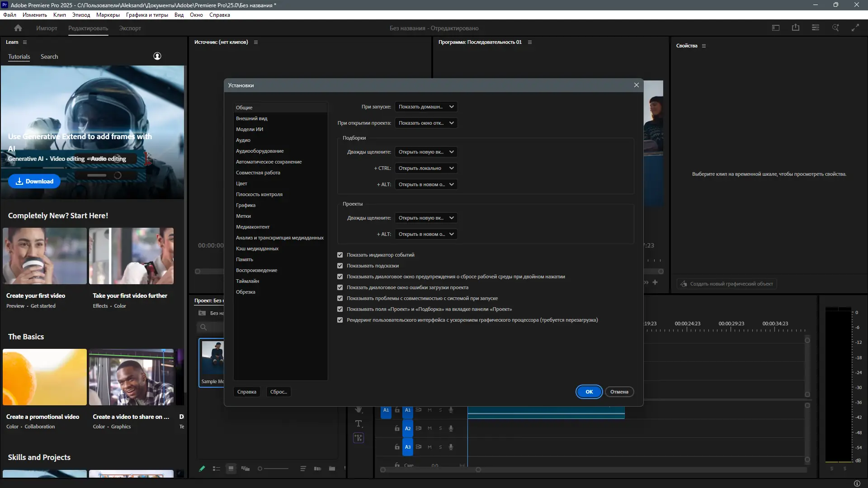Uncheck 'Показывать подсказки' in settings

coord(340,266)
